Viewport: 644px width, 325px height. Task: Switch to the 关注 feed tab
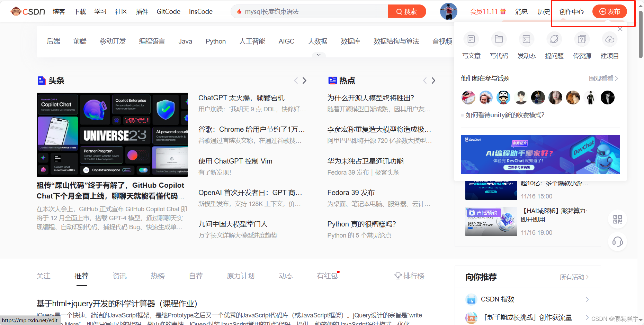pos(44,276)
